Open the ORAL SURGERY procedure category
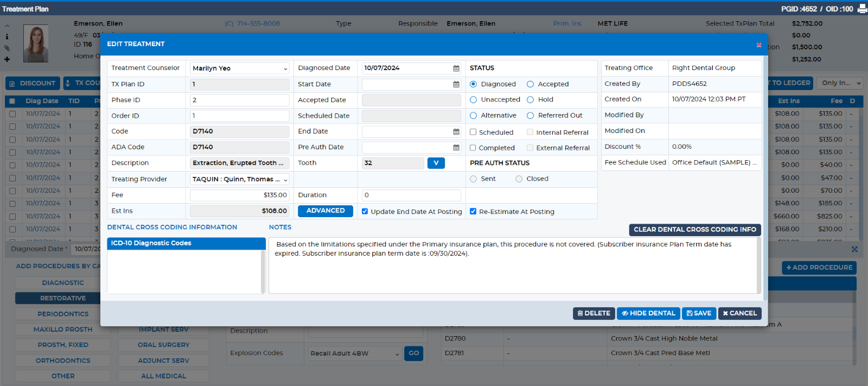The image size is (868, 386). tap(163, 345)
